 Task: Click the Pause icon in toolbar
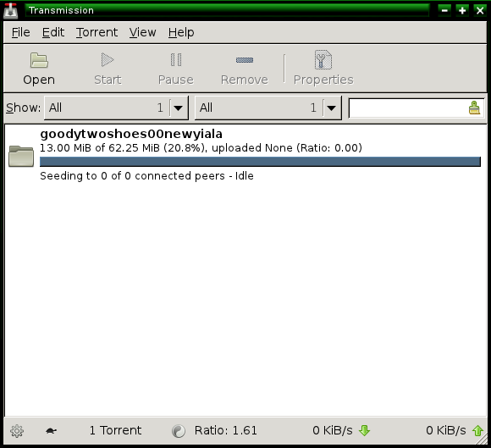pos(176,59)
